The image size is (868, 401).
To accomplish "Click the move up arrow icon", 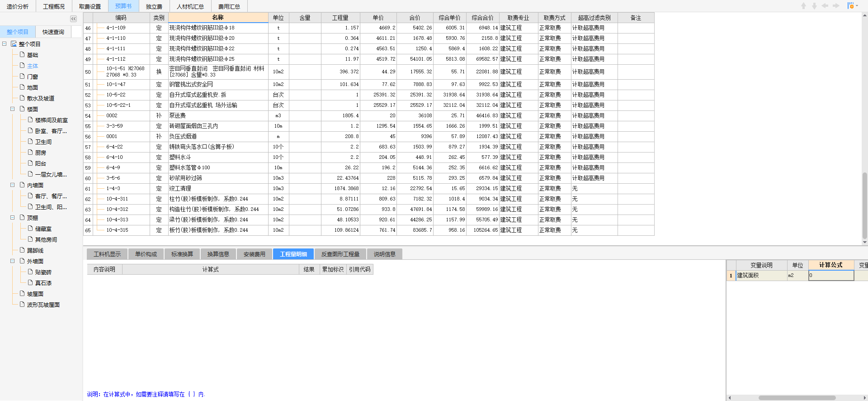I will [x=803, y=6].
